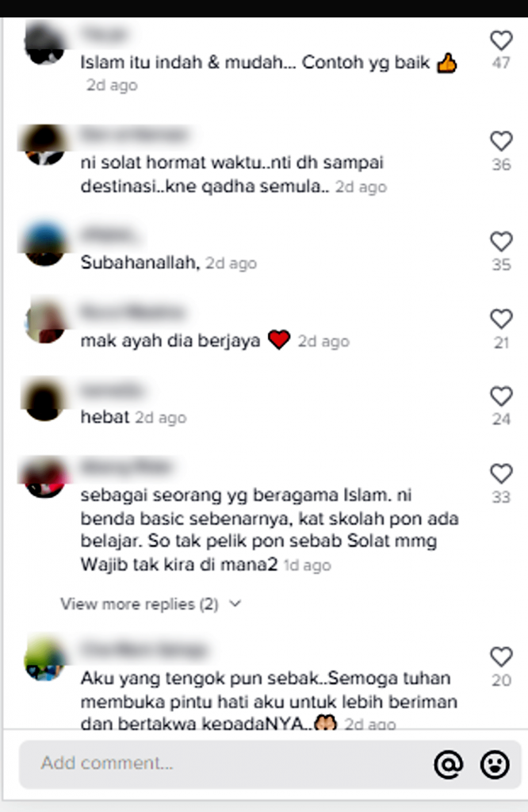Like the 'Aku yang tengok pun sebak' comment
Image resolution: width=528 pixels, height=812 pixels.
501,657
